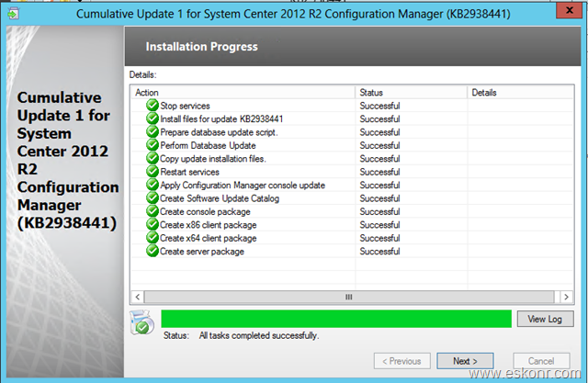Go back with the < Previous button

tap(402, 361)
